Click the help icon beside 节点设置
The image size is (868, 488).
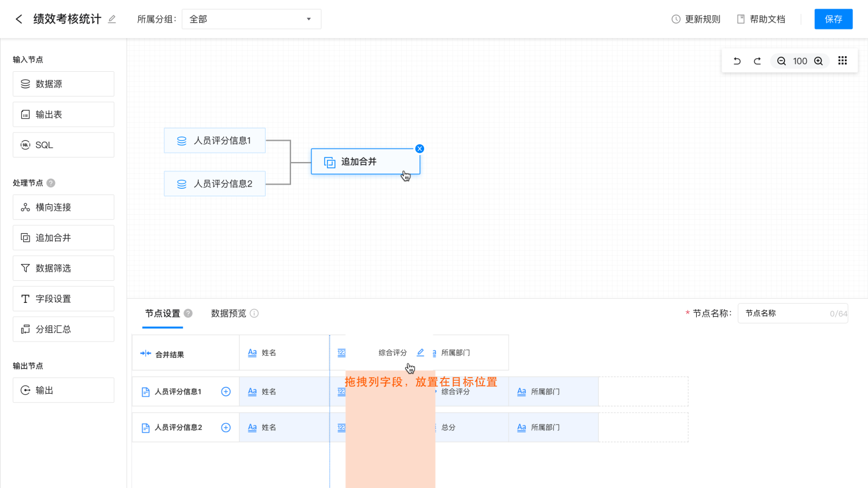click(x=188, y=313)
